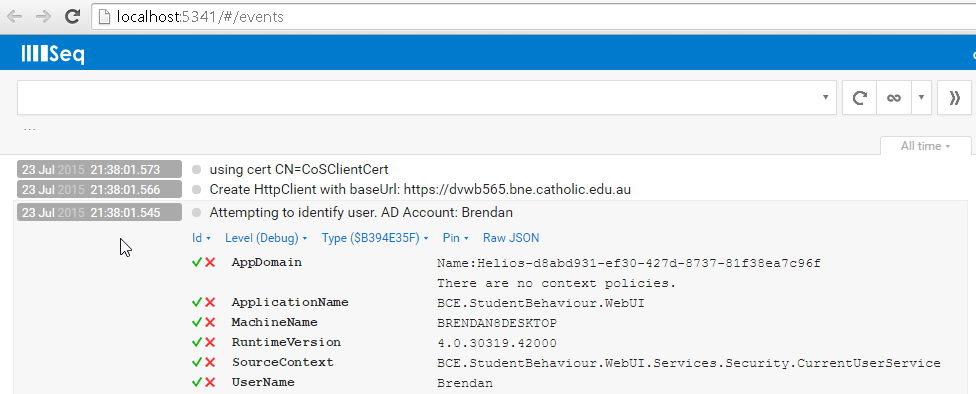Click the SourceContext property name

click(283, 362)
